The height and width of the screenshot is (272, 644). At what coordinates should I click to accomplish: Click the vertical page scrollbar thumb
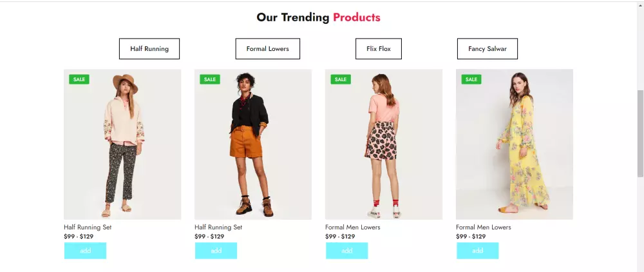[x=640, y=132]
